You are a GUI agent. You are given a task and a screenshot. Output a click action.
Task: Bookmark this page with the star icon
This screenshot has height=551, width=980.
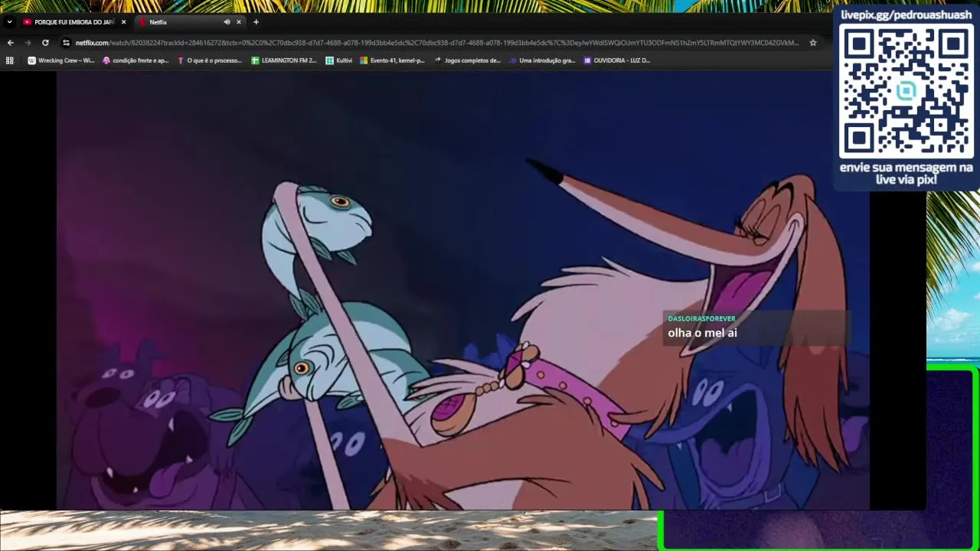click(813, 43)
